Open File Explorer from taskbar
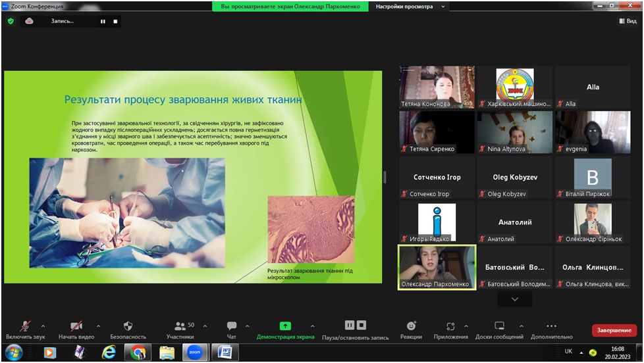644x363 pixels. pos(167,352)
